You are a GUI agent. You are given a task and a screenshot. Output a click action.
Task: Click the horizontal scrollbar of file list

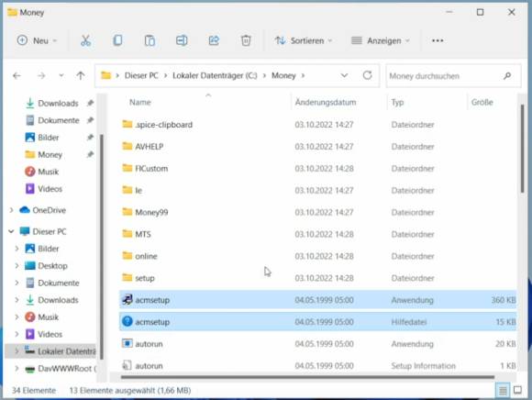(307, 377)
